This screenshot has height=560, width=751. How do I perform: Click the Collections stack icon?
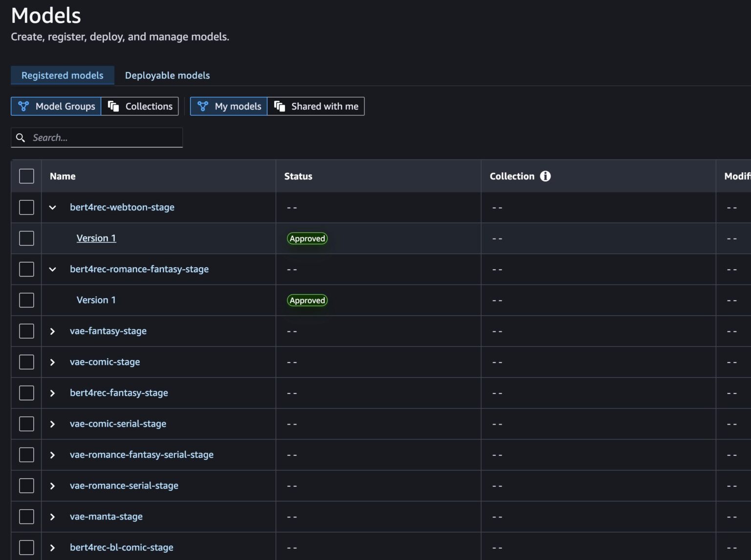113,106
